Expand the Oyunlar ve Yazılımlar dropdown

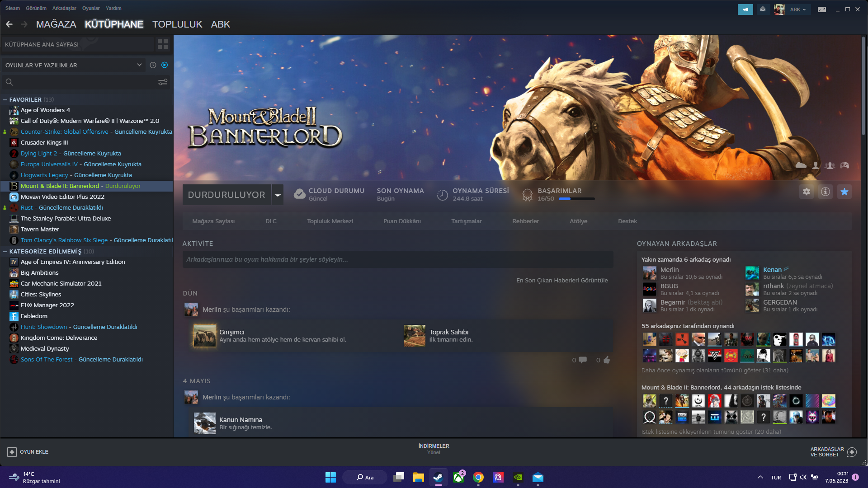click(x=139, y=65)
